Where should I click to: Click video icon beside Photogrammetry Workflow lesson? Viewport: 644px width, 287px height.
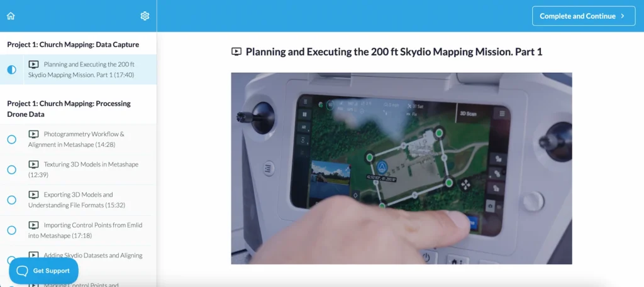point(34,134)
